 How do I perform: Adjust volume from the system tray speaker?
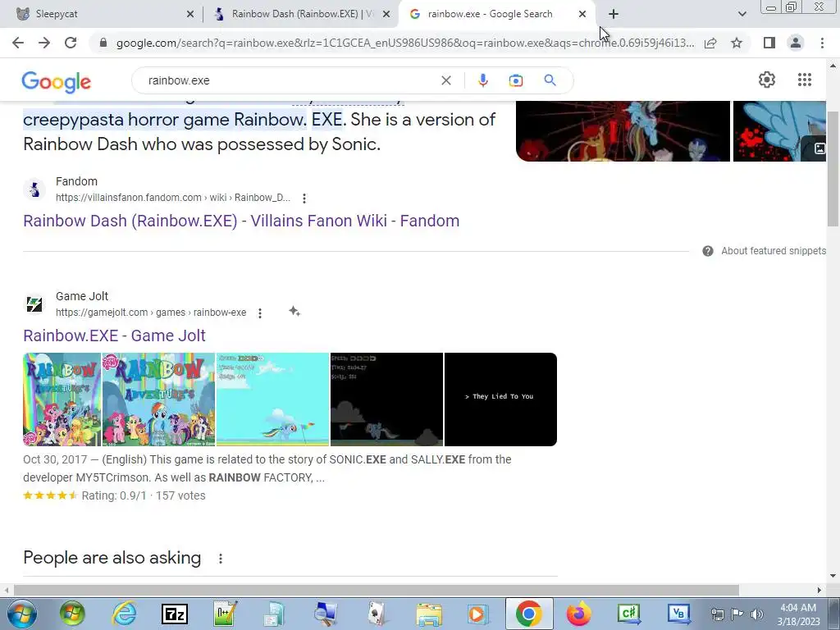[757, 614]
